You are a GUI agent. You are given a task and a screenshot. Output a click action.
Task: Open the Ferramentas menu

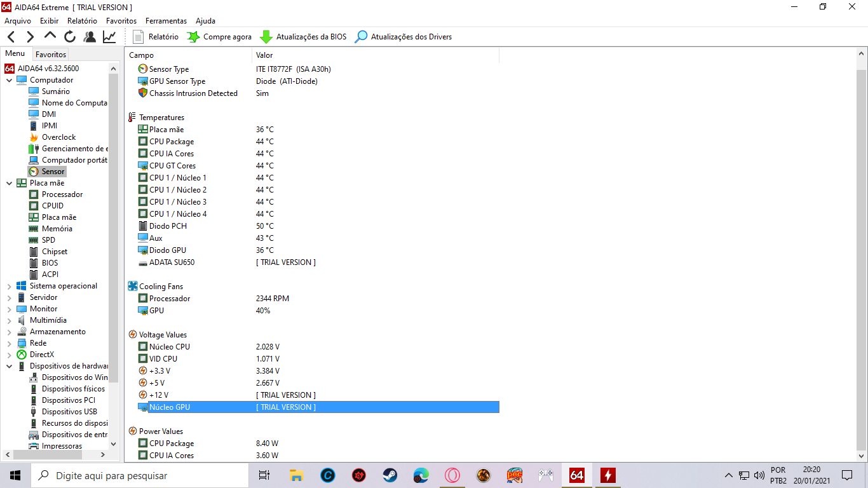click(166, 21)
